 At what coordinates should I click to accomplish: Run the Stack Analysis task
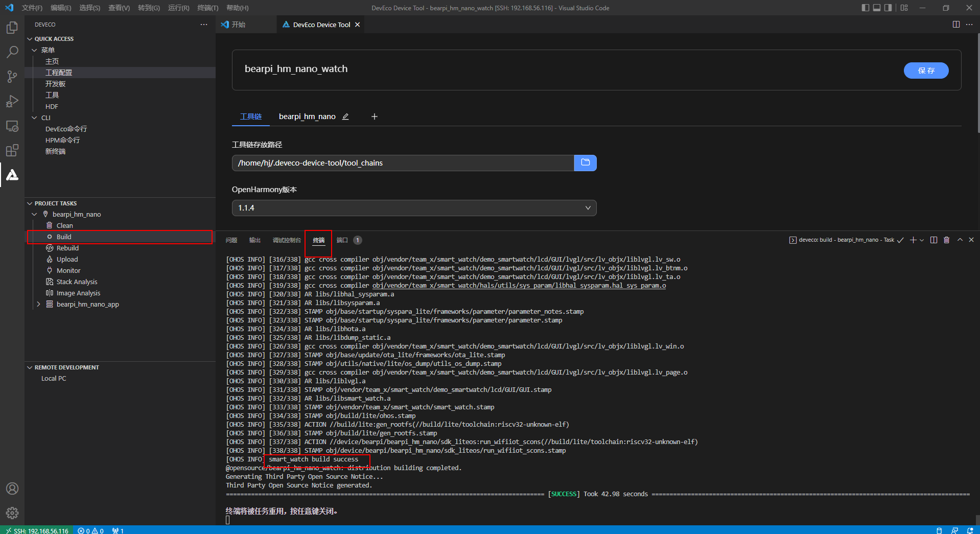tap(120, 282)
